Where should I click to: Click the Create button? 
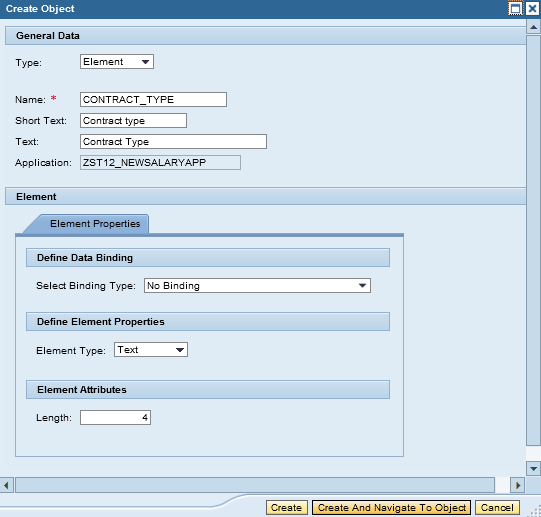point(286,508)
